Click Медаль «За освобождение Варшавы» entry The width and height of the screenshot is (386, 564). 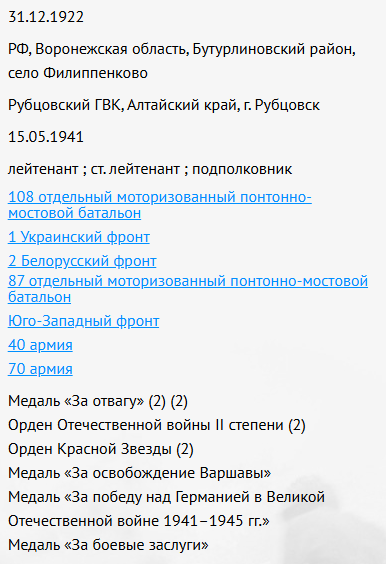(x=140, y=473)
